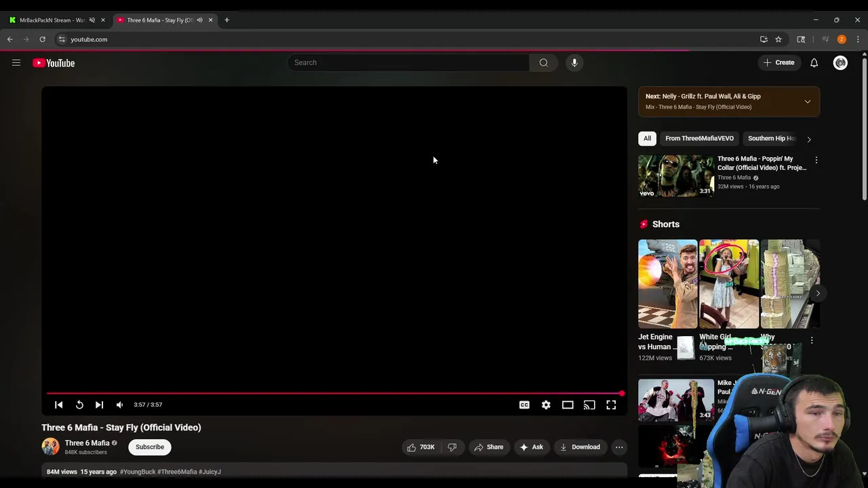Open a new browser tab
The image size is (868, 488).
226,20
